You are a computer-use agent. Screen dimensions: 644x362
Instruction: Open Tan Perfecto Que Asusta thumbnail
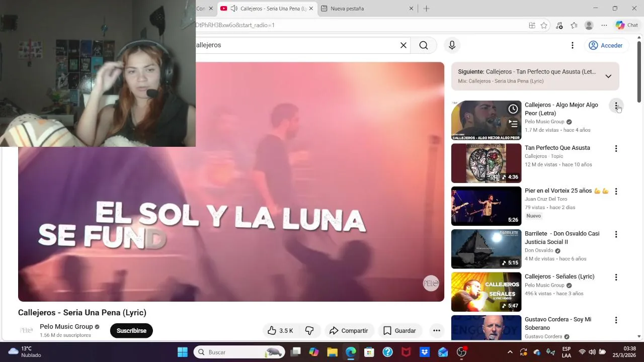486,163
